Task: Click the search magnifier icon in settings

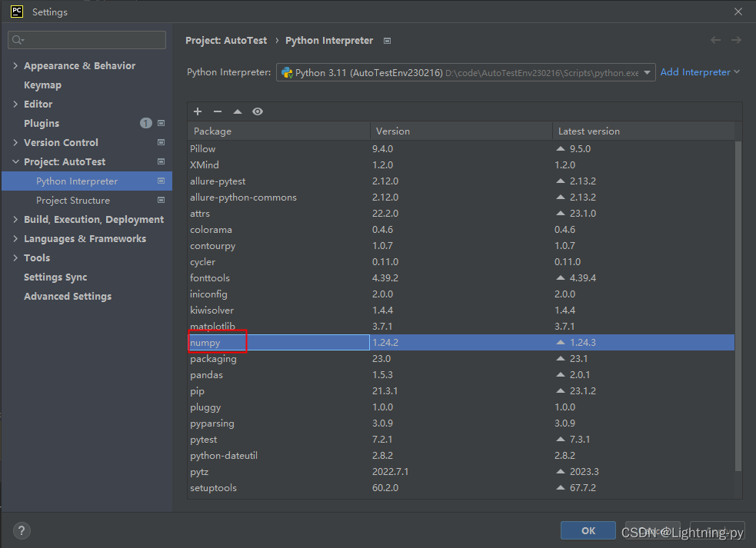Action: click(18, 40)
